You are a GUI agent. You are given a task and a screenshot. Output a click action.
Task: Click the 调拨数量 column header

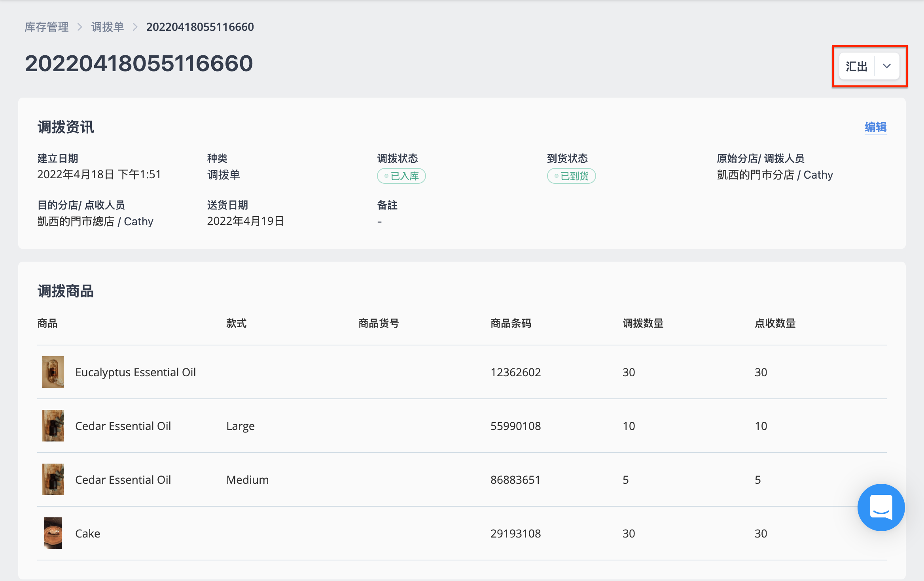(x=643, y=323)
